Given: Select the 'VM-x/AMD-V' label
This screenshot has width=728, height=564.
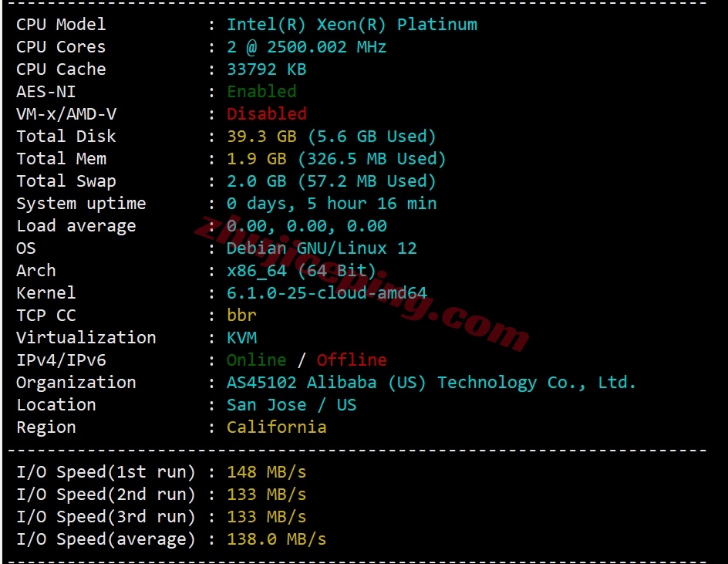Looking at the screenshot, I should coord(66,114).
